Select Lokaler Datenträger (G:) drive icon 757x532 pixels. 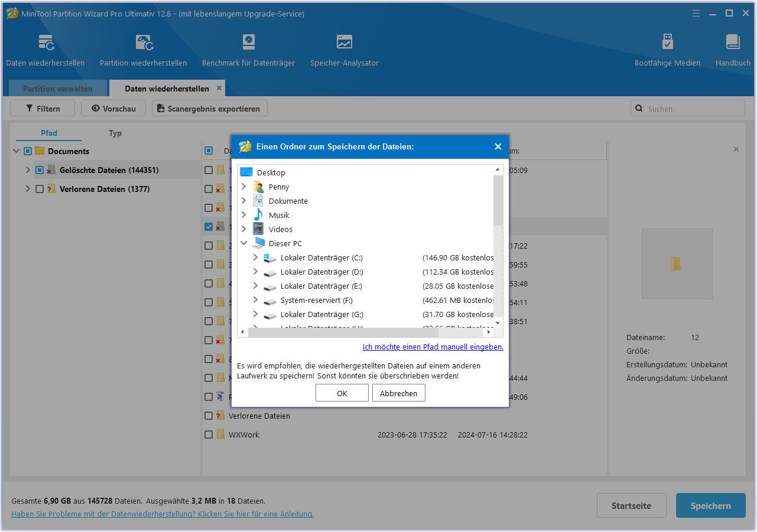tap(270, 315)
